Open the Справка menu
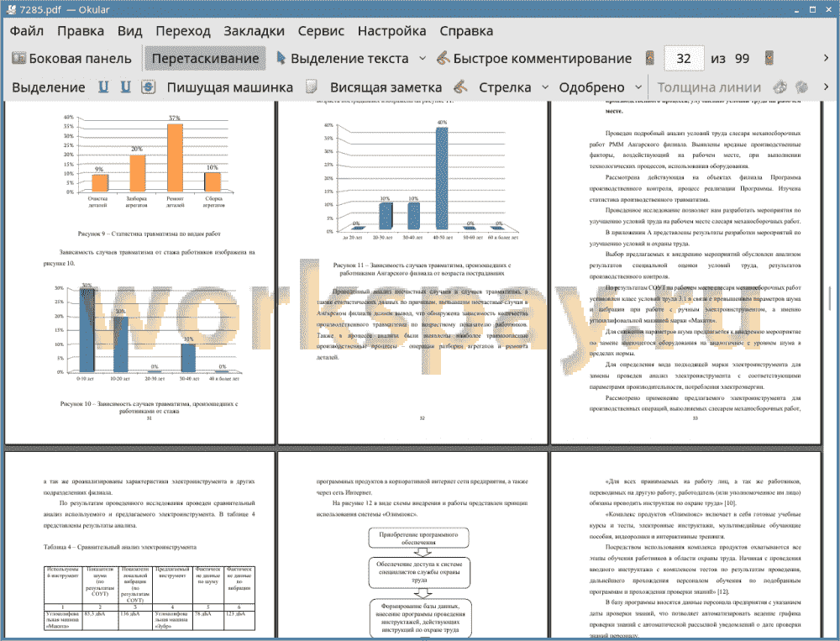840x641 pixels. (x=466, y=31)
